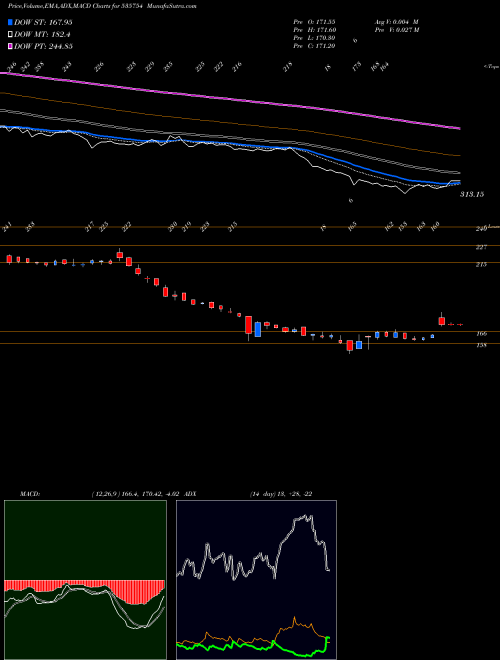Click the magenta DOW PT legend square
Image resolution: width=500 pixels, height=660 pixels.
click(x=11, y=46)
